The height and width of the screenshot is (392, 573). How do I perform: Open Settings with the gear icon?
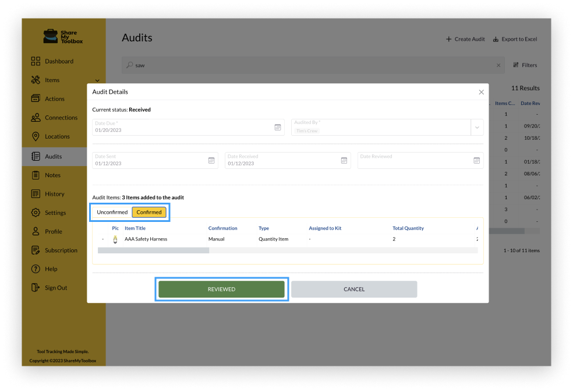pos(35,212)
